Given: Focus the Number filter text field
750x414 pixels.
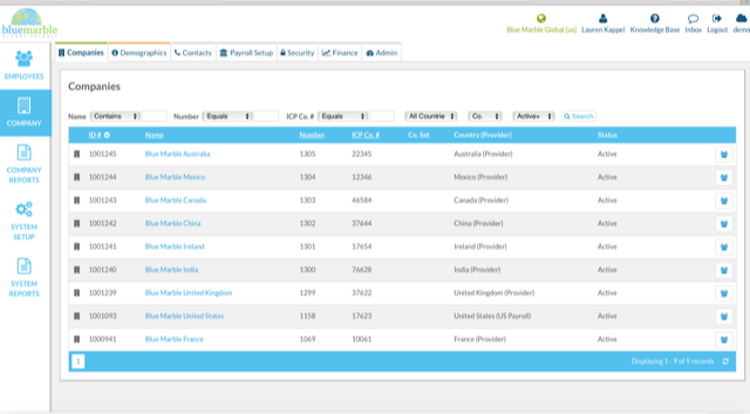Looking at the screenshot, I should pos(266,116).
